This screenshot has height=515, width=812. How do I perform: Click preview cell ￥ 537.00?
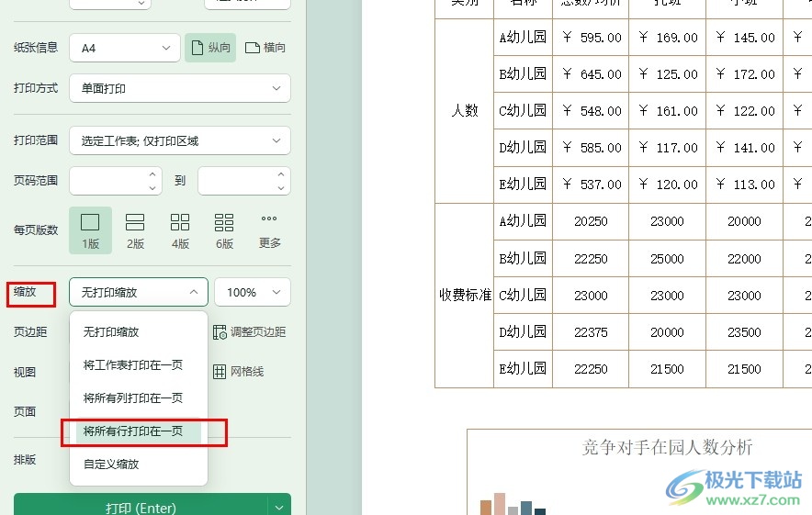pos(591,185)
